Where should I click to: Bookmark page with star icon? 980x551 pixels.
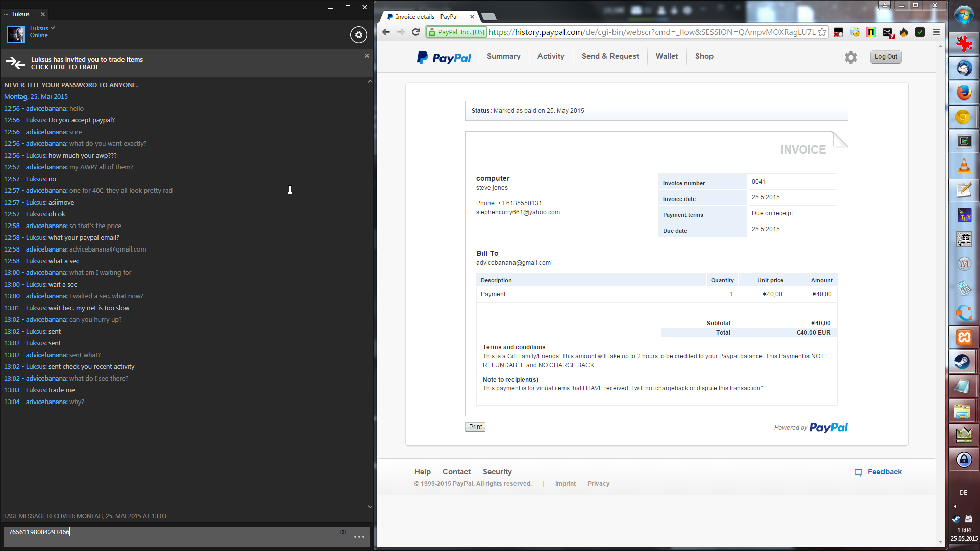tap(822, 32)
